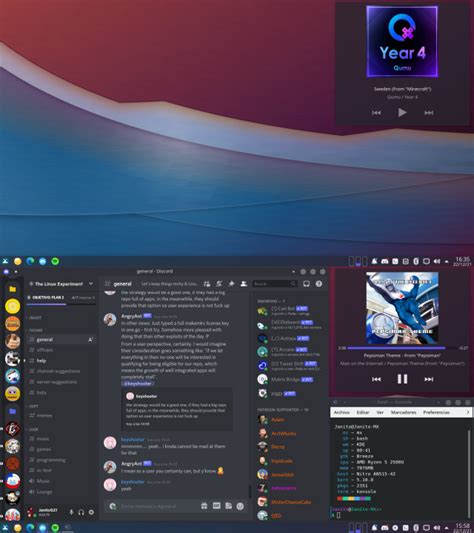Open the application launcher on the 16:35 panel
The height and width of the screenshot is (533, 474).
coord(5,261)
